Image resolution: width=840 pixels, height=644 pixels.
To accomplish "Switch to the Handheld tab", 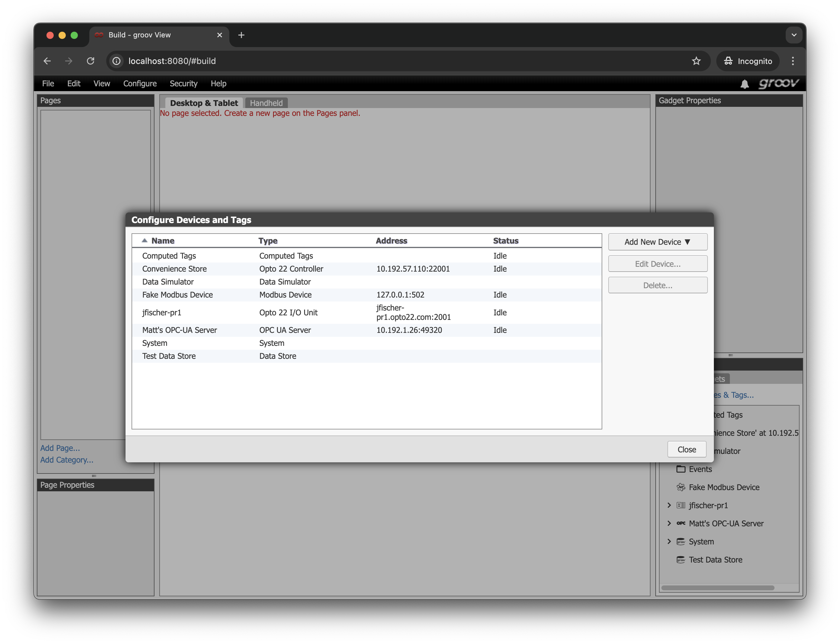I will [266, 103].
